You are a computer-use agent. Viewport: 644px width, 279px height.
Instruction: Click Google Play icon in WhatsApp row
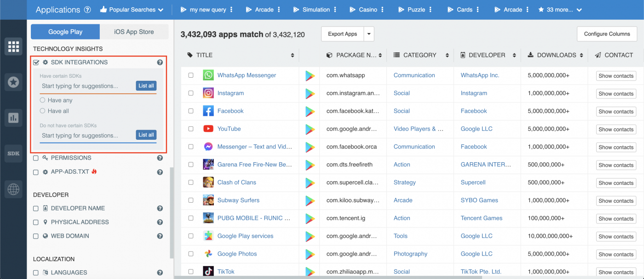pyautogui.click(x=310, y=76)
